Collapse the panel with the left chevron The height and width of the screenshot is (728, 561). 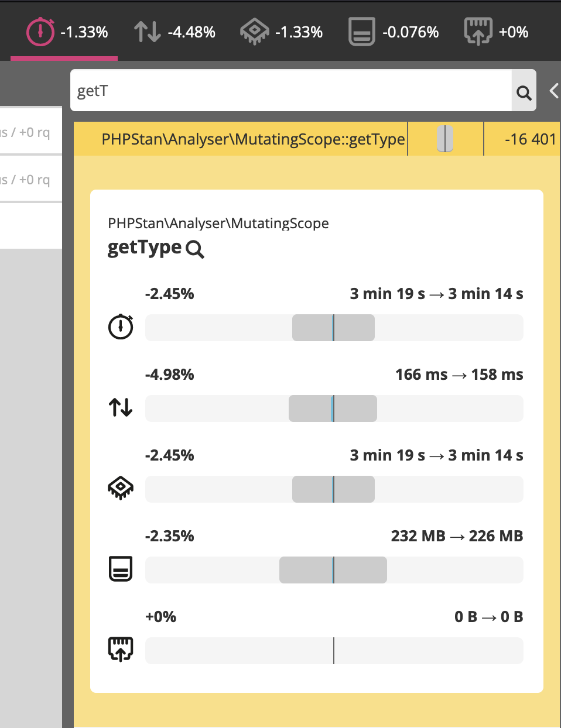point(553,91)
